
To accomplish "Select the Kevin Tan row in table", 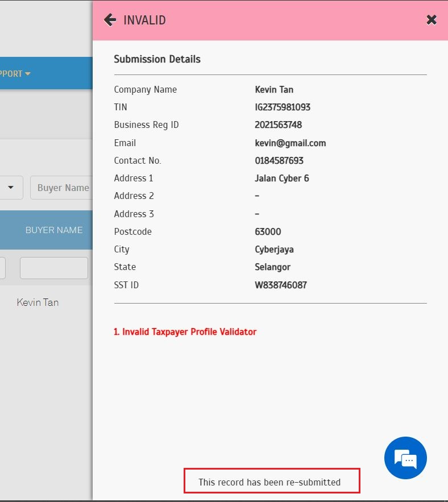I will [x=38, y=302].
